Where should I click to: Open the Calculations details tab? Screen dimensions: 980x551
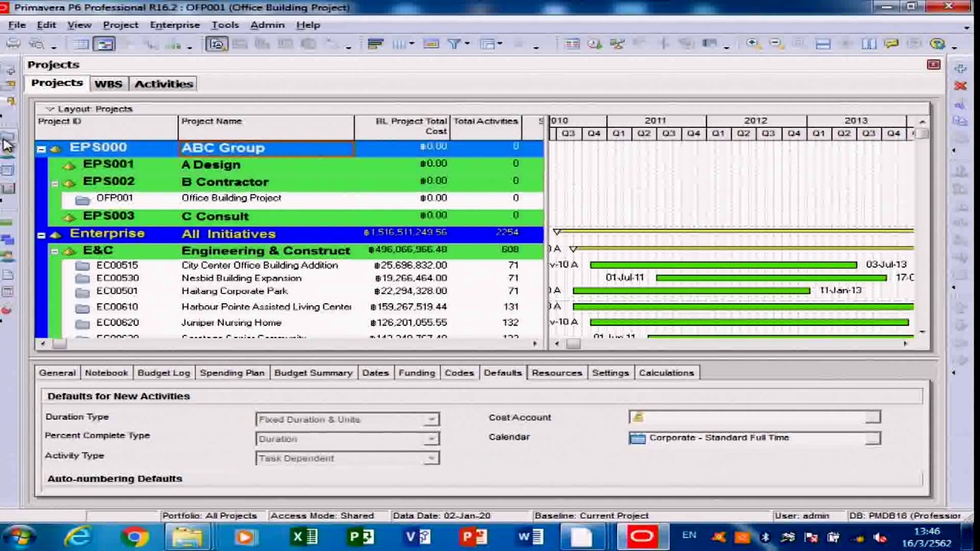tap(666, 373)
